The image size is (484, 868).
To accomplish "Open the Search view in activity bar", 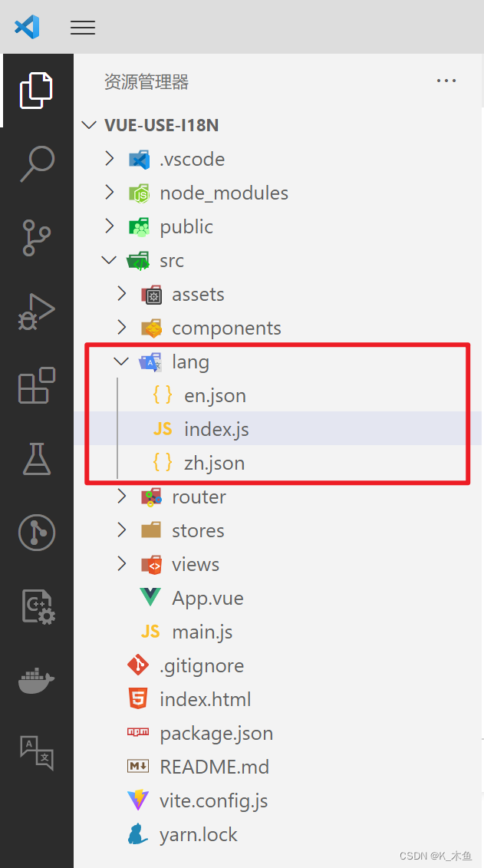I will [37, 164].
